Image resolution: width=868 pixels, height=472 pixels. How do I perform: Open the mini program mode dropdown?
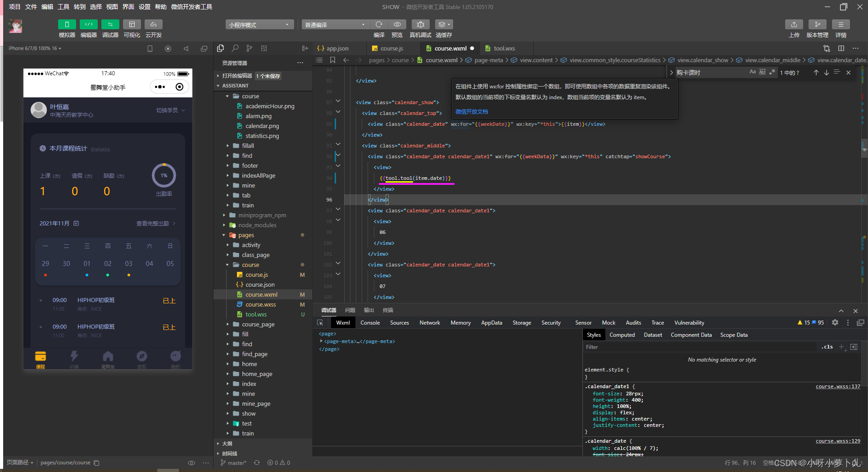point(259,25)
